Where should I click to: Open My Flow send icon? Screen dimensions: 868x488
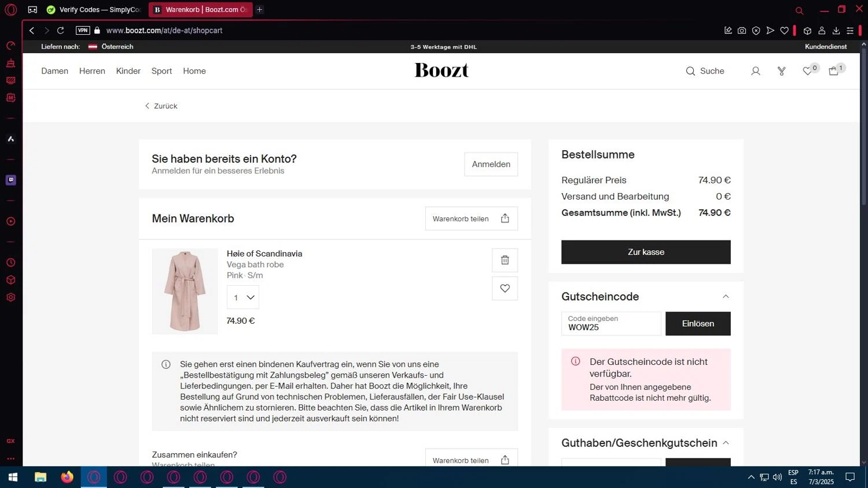pyautogui.click(x=770, y=31)
